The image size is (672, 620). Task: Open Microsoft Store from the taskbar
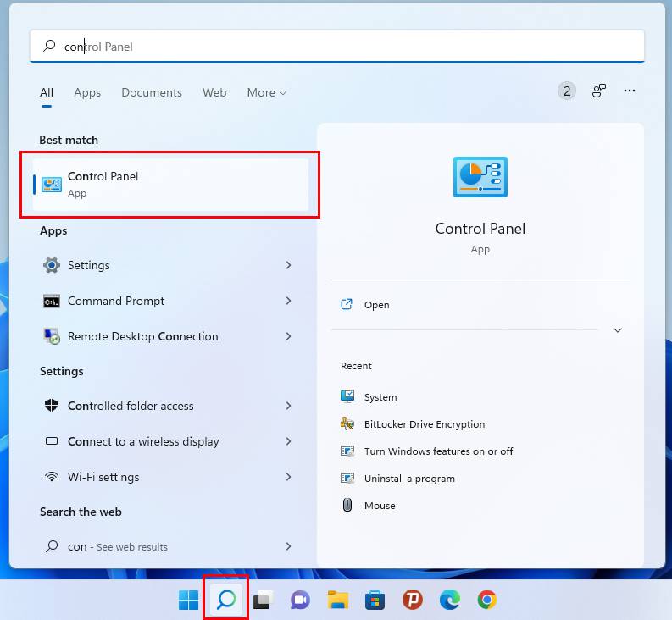point(375,601)
